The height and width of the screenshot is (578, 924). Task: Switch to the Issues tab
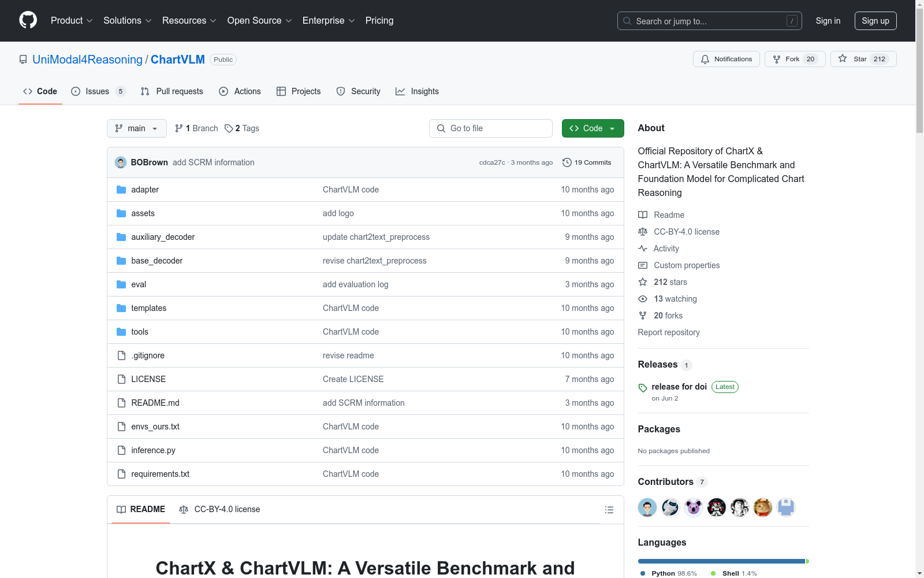click(98, 91)
